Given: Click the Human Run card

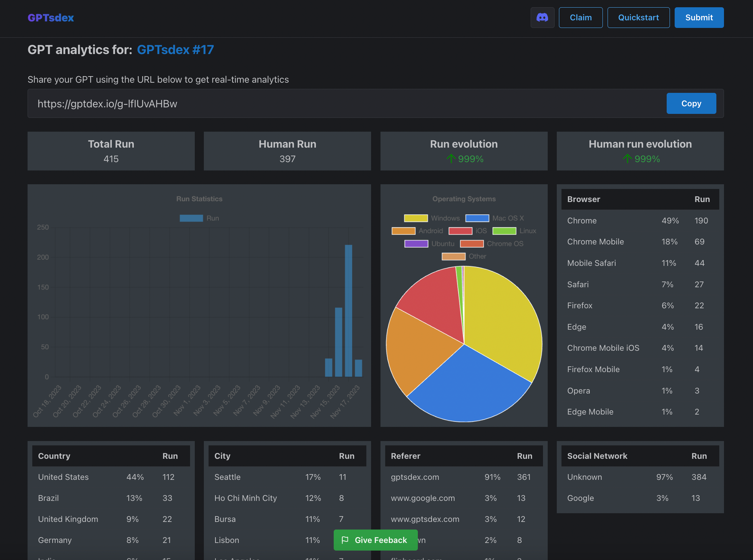Looking at the screenshot, I should click(x=287, y=151).
